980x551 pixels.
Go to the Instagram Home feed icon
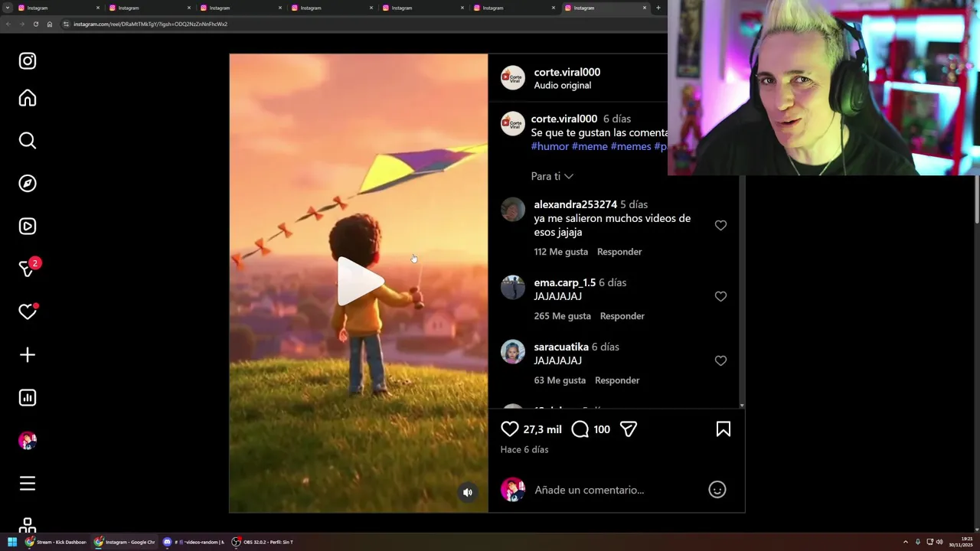click(x=28, y=98)
